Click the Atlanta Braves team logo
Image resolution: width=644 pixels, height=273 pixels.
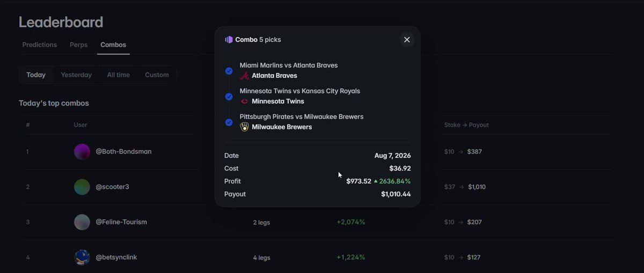[x=244, y=76]
